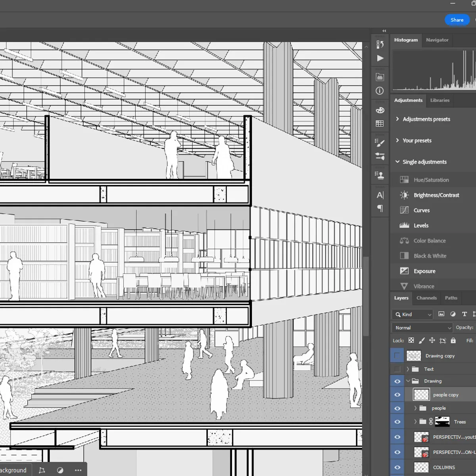
Task: Open the Color Balance adjustment
Action: tap(429, 241)
